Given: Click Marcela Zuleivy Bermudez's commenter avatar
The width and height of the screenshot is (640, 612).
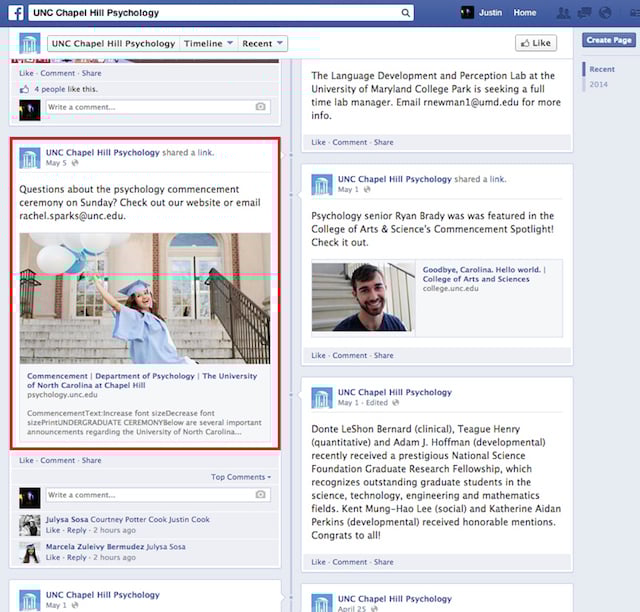Looking at the screenshot, I should (30, 552).
